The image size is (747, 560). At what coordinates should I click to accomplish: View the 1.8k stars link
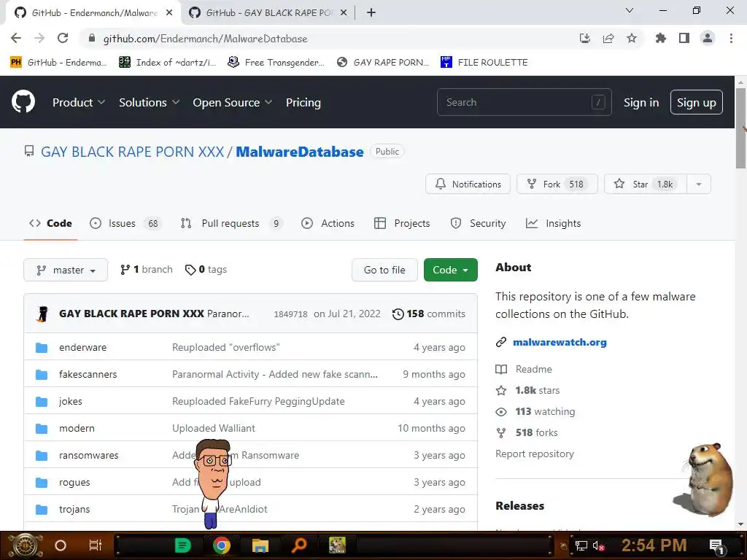528,391
